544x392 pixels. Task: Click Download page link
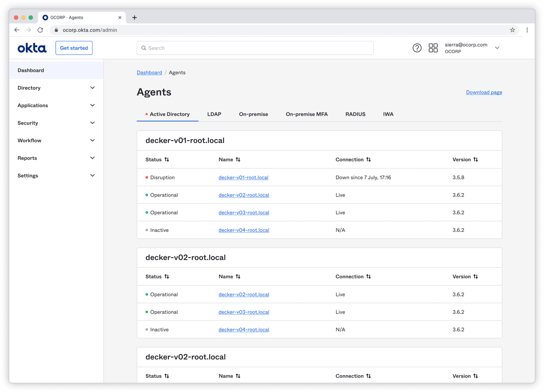[484, 92]
